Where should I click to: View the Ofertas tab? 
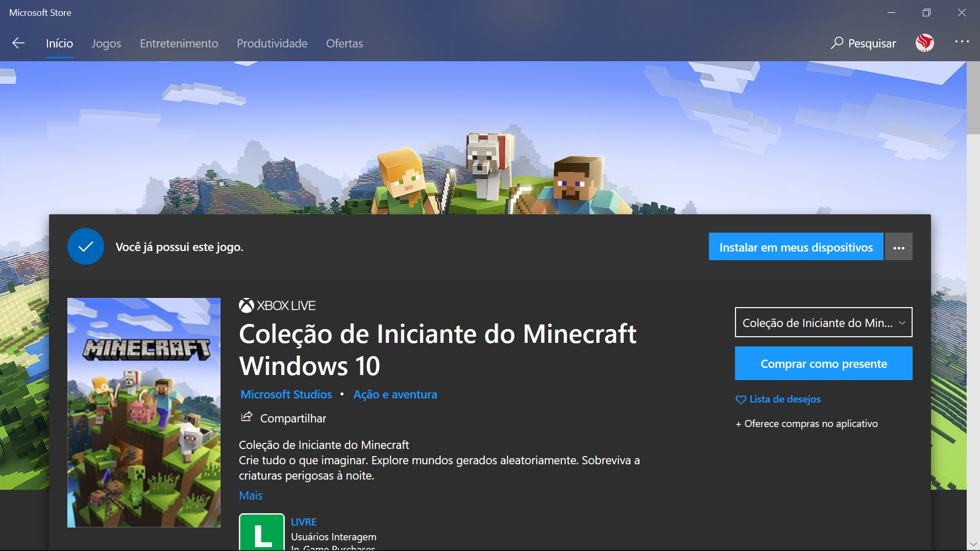pos(345,43)
